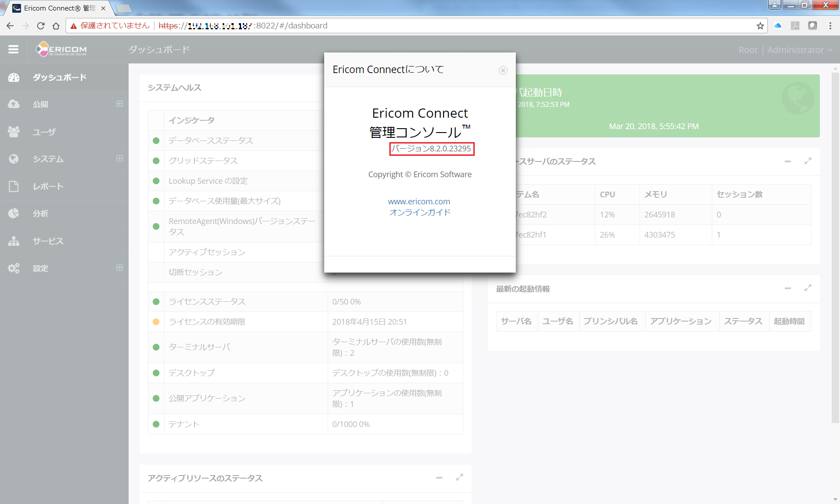The width and height of the screenshot is (840, 504).
Task: Collapse the 最新の起動情報 panel
Action: tap(787, 288)
